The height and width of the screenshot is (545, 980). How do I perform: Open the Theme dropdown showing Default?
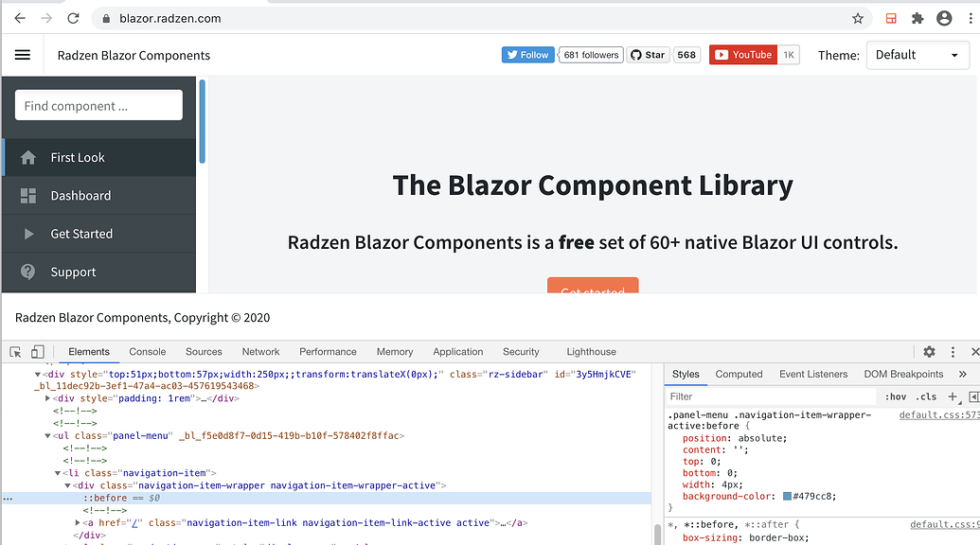click(x=918, y=55)
